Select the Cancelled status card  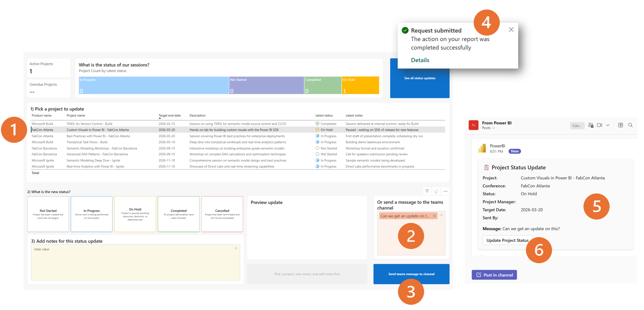222,214
